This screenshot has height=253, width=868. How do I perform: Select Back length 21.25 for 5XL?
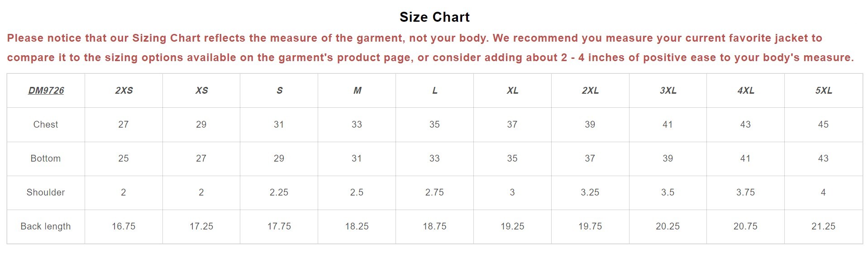(823, 226)
